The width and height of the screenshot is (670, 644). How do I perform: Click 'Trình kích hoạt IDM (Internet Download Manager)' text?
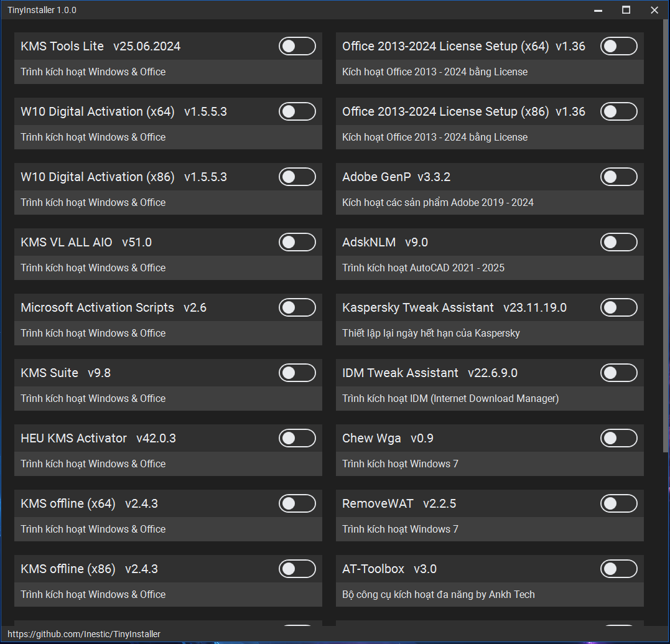pos(450,399)
